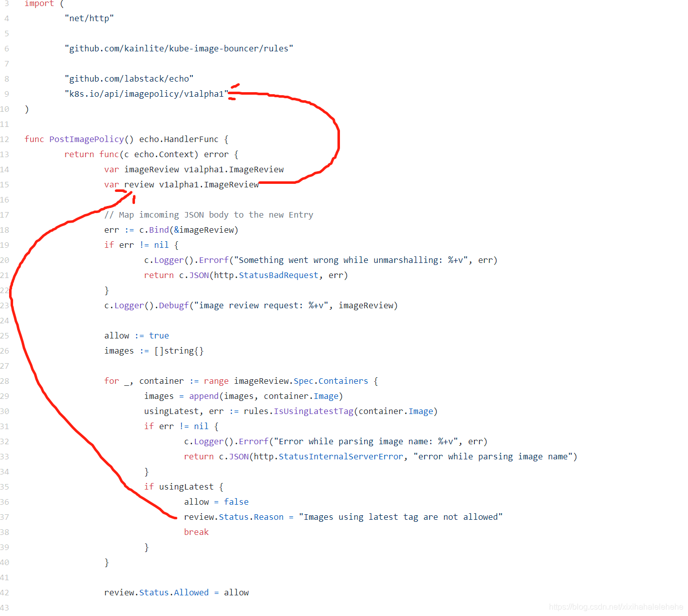Click "return func(c echo.Context) error" line
The image size is (688, 616).
[151, 154]
